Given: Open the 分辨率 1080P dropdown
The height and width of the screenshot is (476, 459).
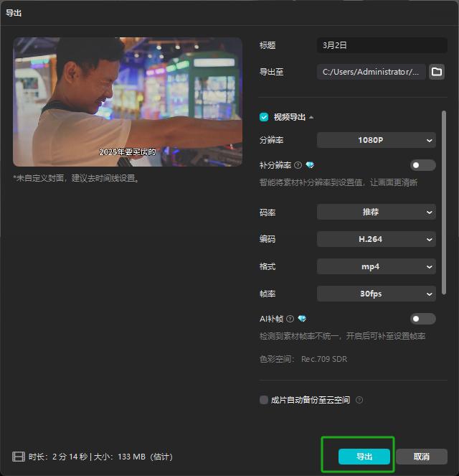Looking at the screenshot, I should [x=377, y=140].
